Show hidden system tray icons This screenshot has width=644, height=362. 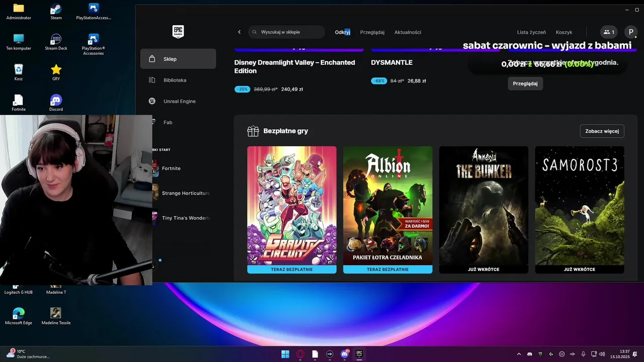click(x=519, y=354)
